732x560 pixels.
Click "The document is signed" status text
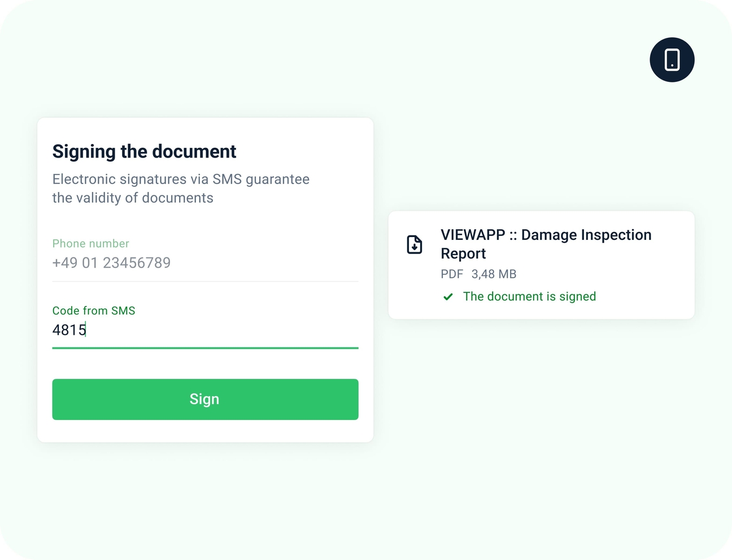tap(529, 297)
